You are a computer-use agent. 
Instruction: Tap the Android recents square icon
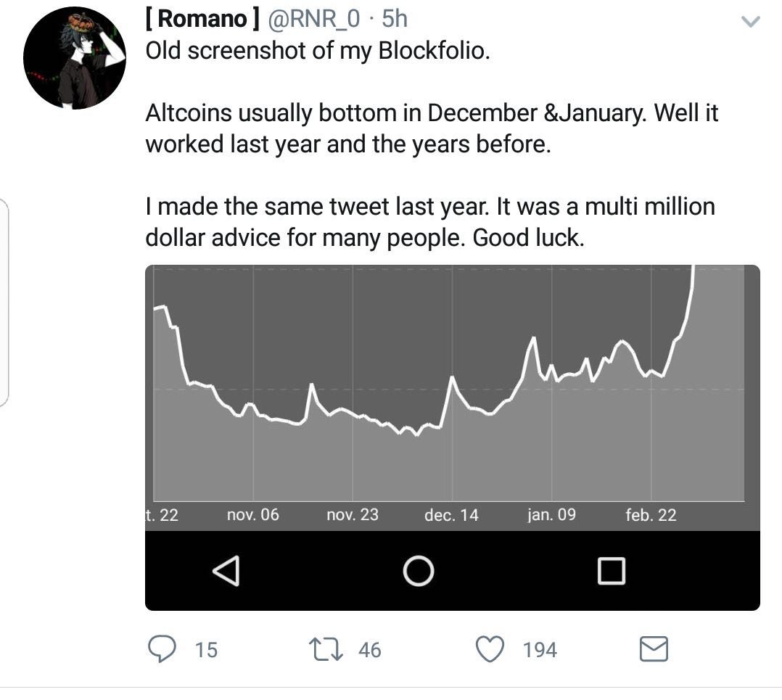(x=611, y=571)
